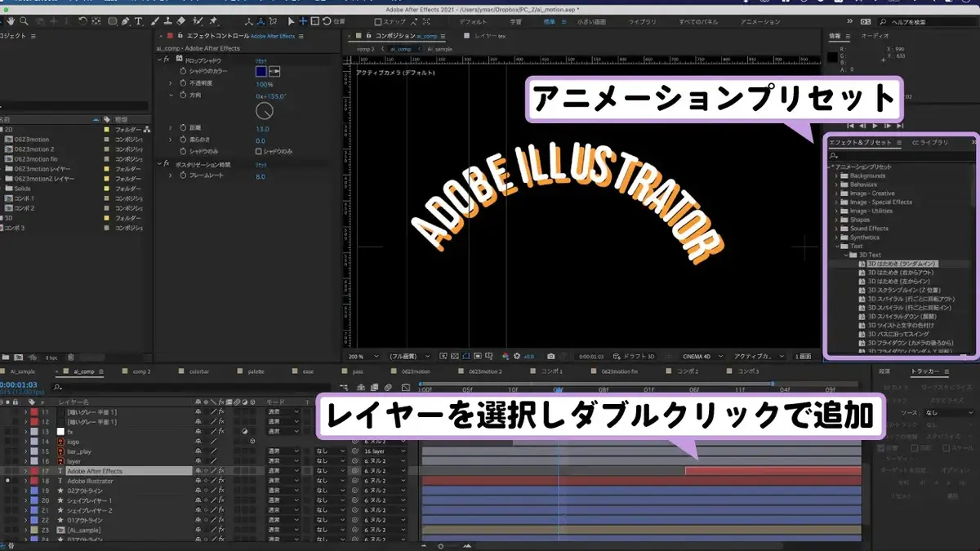
Task: Click the distance value 13.0
Action: [262, 129]
